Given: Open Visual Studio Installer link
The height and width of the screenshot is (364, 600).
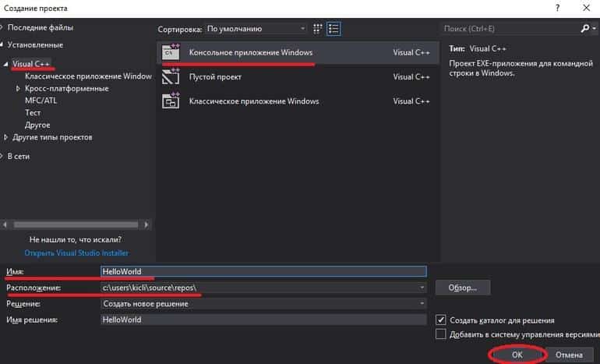Looking at the screenshot, I should [76, 253].
